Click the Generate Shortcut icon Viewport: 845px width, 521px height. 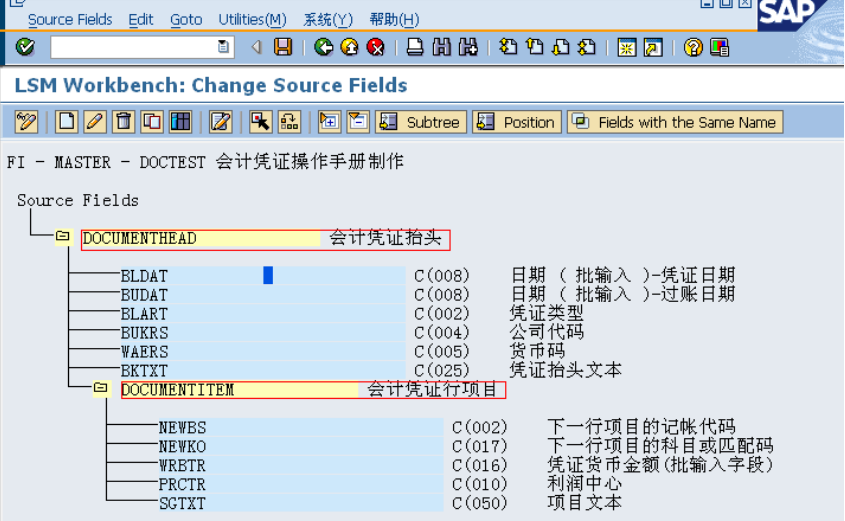[x=653, y=47]
